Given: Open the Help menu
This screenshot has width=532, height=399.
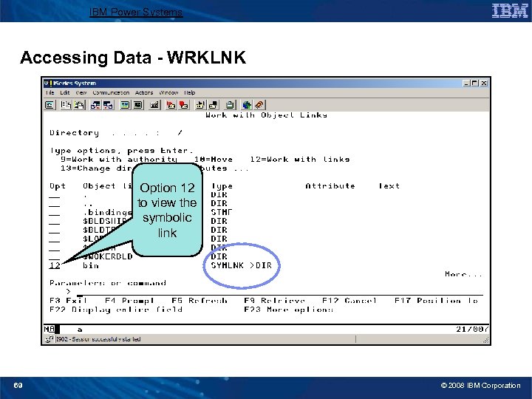Looking at the screenshot, I should click(x=190, y=92).
